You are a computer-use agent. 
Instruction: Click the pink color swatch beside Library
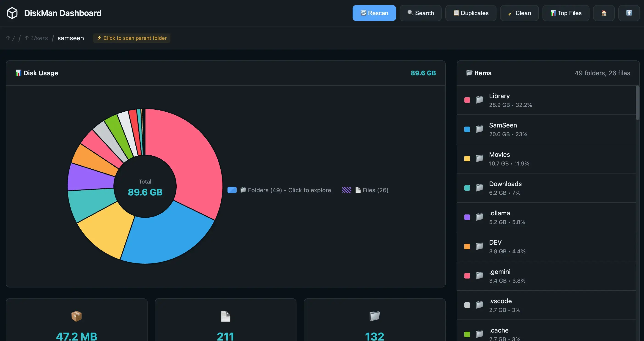click(467, 100)
